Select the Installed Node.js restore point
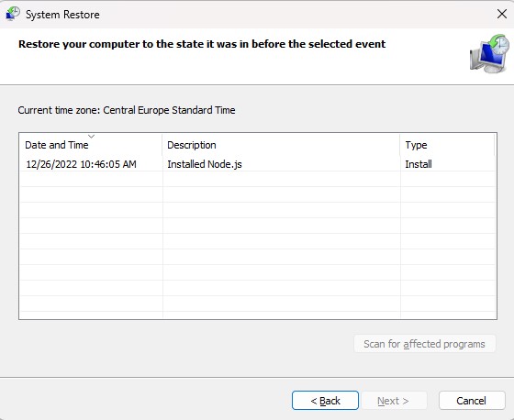 pyautogui.click(x=205, y=164)
